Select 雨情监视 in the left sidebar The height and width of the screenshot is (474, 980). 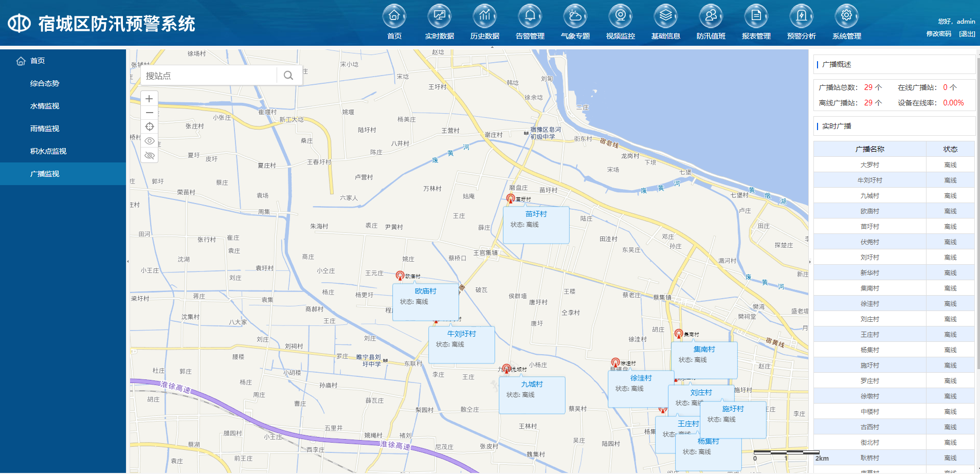pyautogui.click(x=45, y=129)
